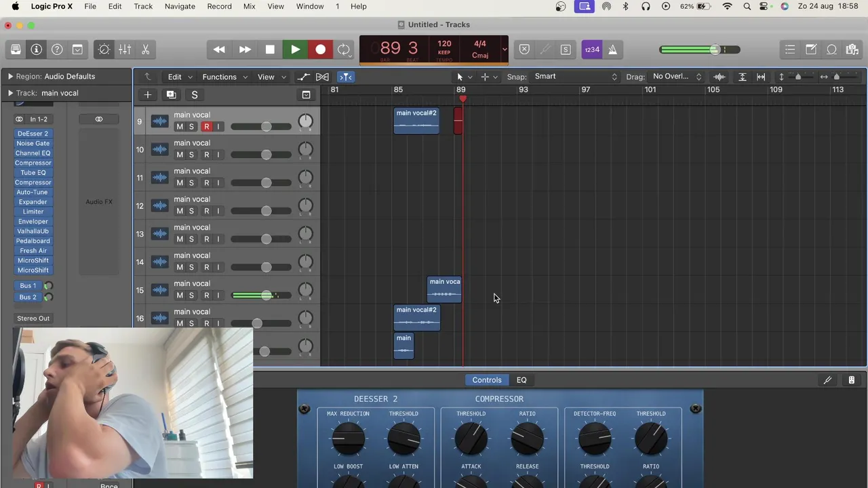
Task: Toggle the metronome click
Action: click(x=612, y=49)
